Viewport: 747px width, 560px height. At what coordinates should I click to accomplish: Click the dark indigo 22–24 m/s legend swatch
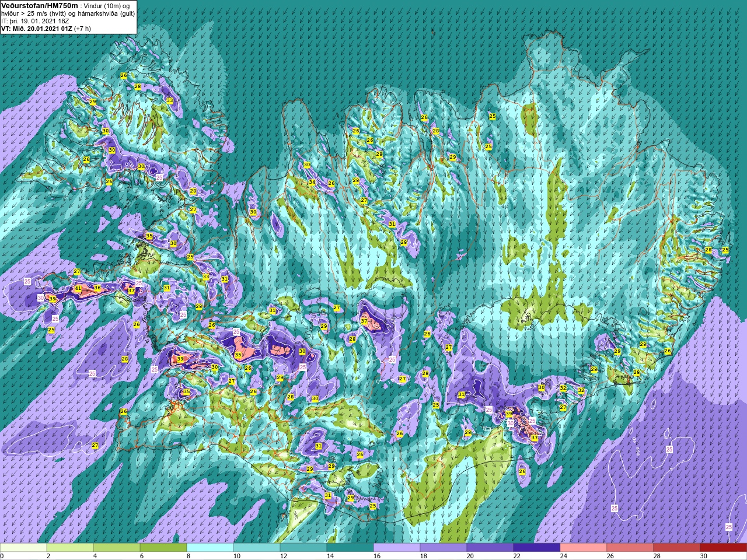coord(537,548)
